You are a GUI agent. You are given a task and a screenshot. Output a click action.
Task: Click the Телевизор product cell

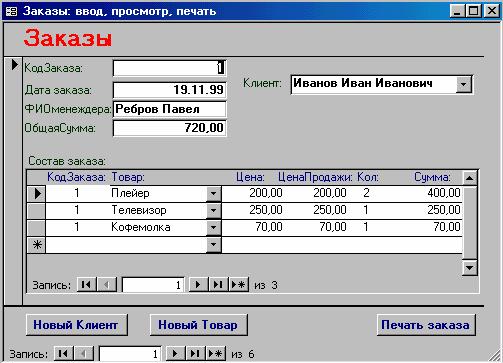click(158, 210)
